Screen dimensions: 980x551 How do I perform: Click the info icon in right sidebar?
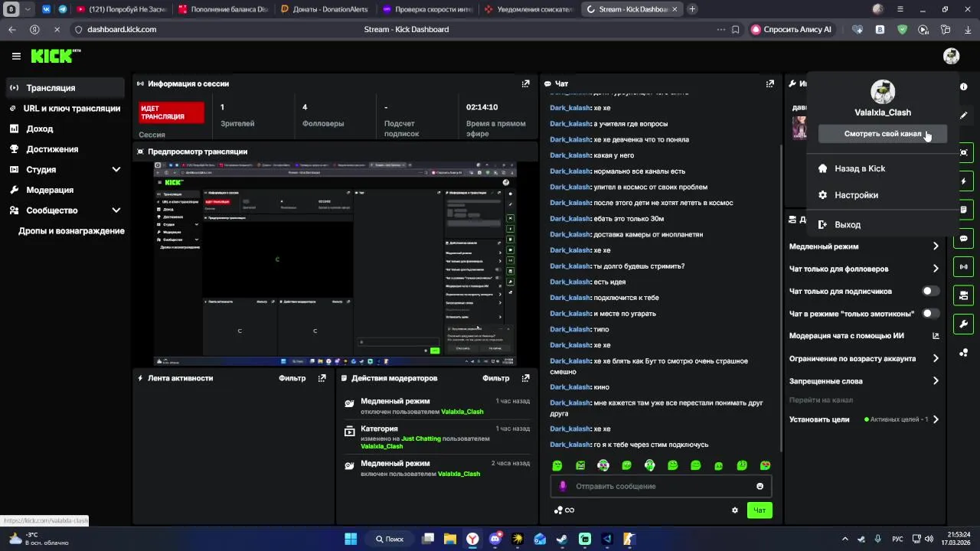pyautogui.click(x=963, y=86)
